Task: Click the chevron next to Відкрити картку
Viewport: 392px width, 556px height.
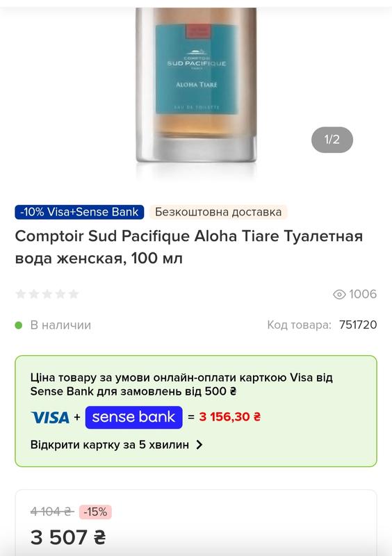Action: tap(199, 445)
